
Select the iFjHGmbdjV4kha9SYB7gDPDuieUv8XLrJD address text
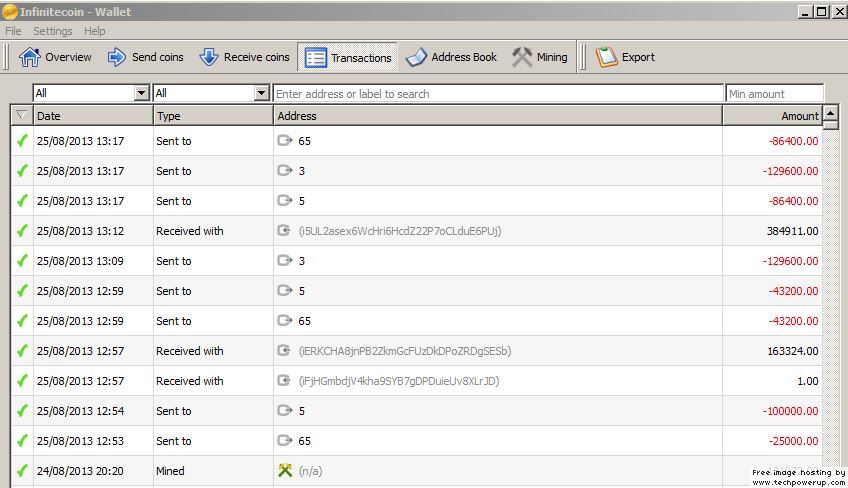tap(399, 381)
